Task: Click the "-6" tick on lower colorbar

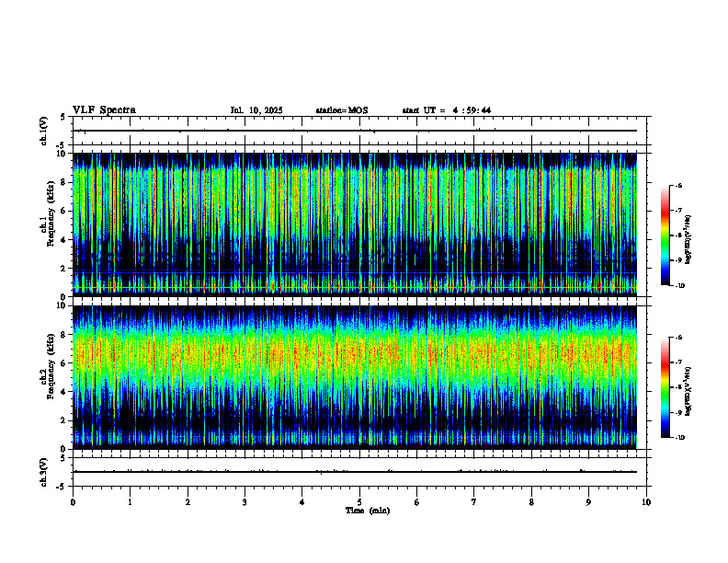Action: click(x=678, y=338)
